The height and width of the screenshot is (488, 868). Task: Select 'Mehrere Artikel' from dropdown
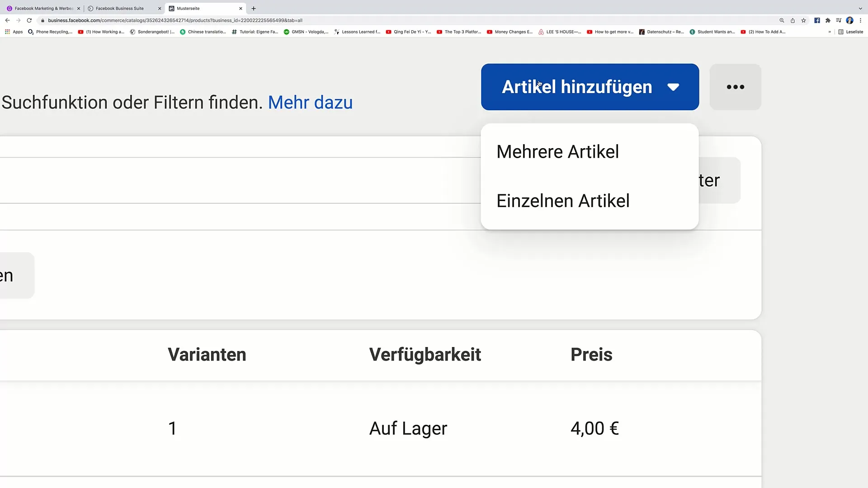557,151
